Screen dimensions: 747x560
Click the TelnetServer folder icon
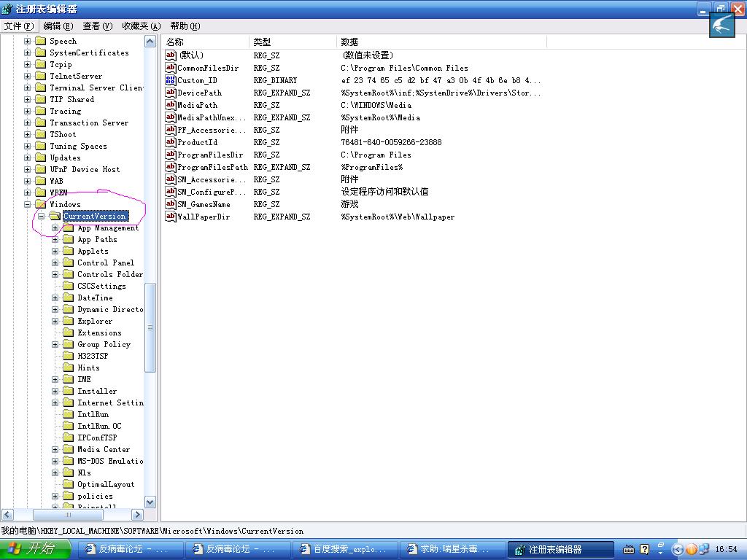click(x=41, y=76)
